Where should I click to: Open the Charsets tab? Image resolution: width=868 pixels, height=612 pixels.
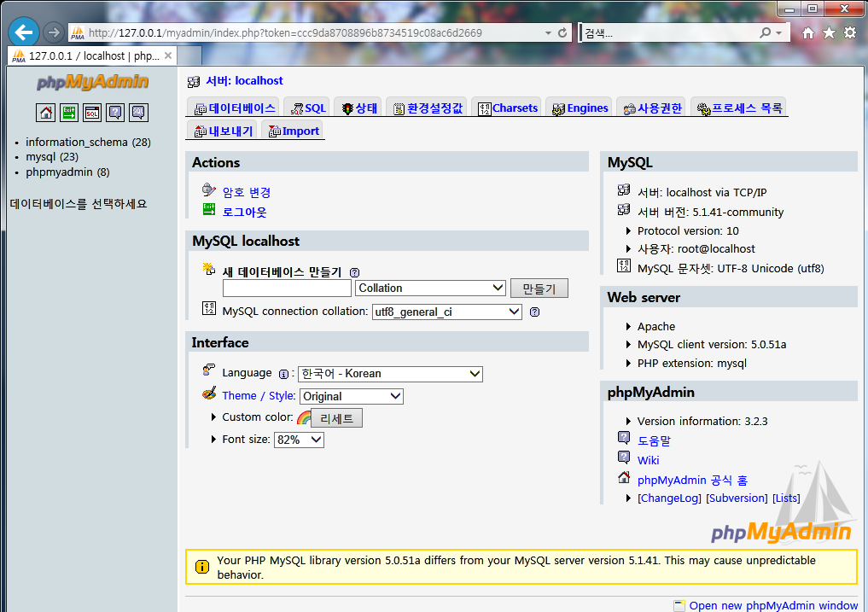[x=507, y=108]
